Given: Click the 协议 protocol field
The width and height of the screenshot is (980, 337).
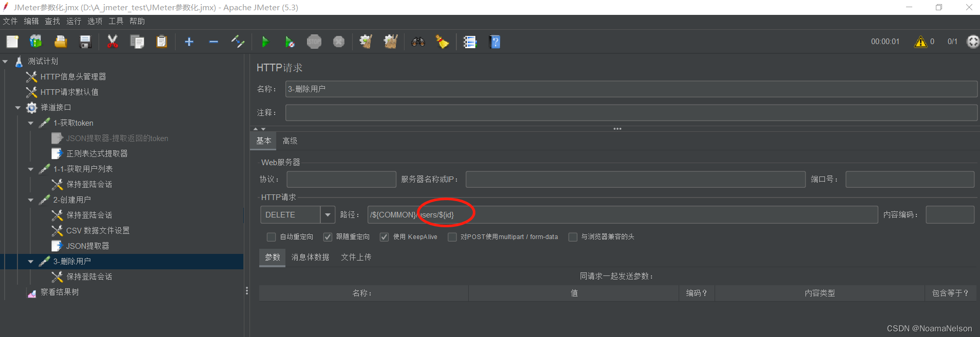Looking at the screenshot, I should click(341, 180).
